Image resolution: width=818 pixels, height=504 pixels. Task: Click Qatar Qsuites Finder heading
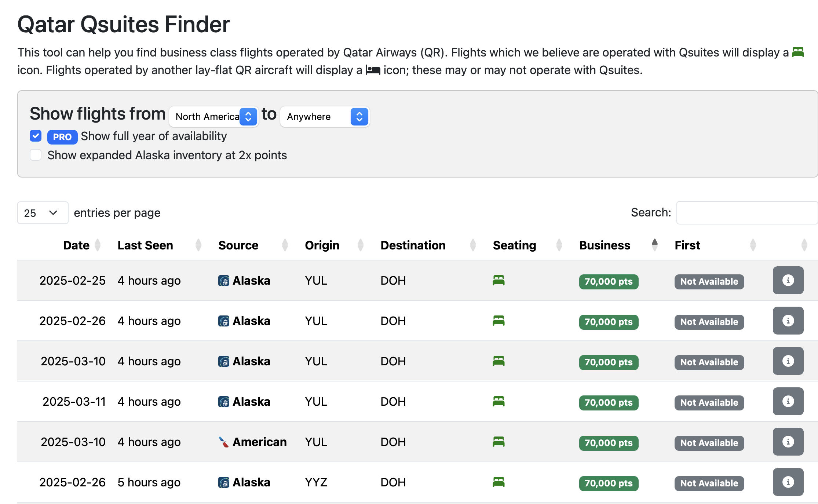[123, 25]
